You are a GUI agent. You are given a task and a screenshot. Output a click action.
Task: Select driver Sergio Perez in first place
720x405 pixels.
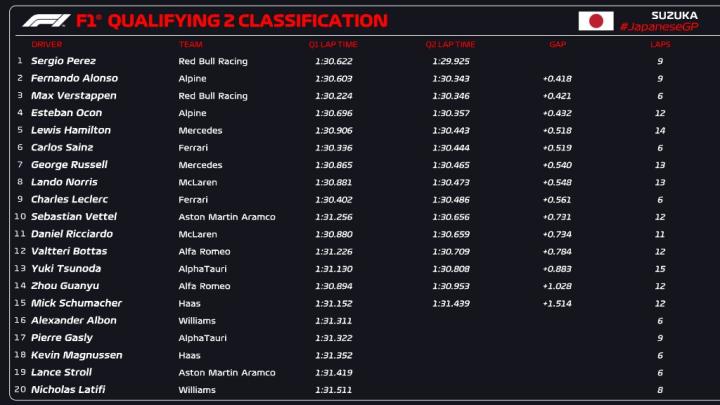click(62, 61)
